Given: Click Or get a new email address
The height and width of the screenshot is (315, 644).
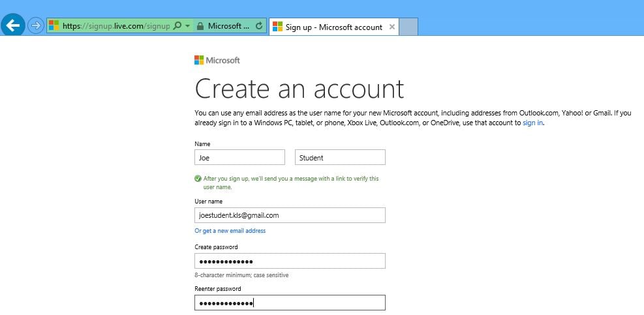Looking at the screenshot, I should click(x=230, y=231).
